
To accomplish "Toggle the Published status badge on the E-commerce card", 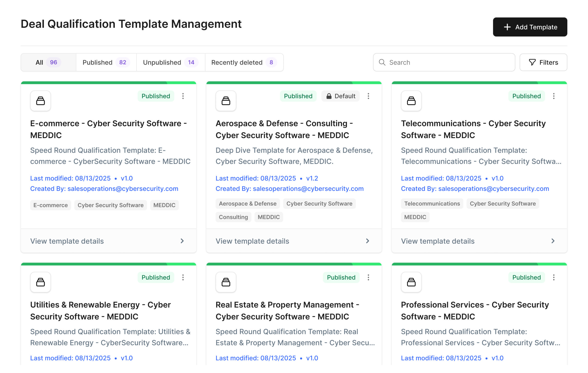I will coord(155,96).
